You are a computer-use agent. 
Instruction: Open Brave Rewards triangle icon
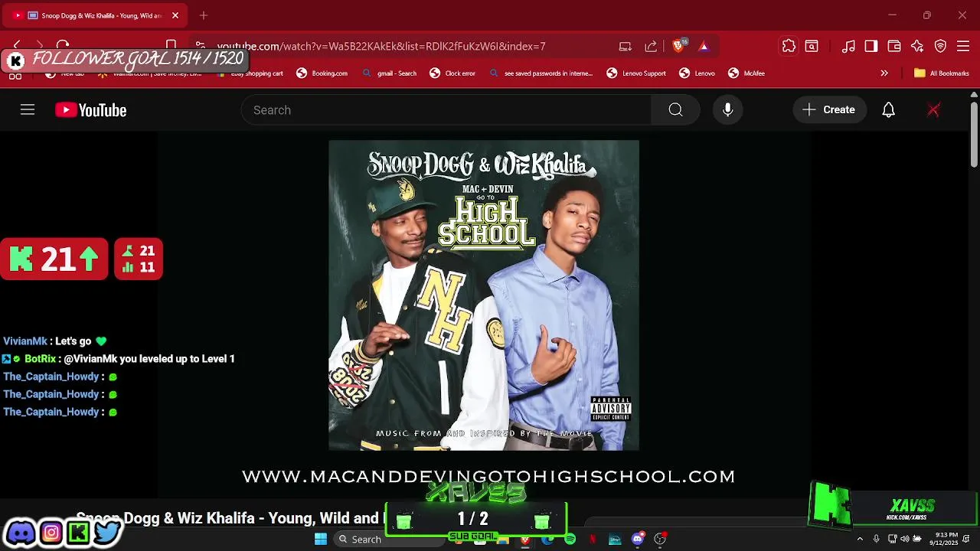coord(704,46)
